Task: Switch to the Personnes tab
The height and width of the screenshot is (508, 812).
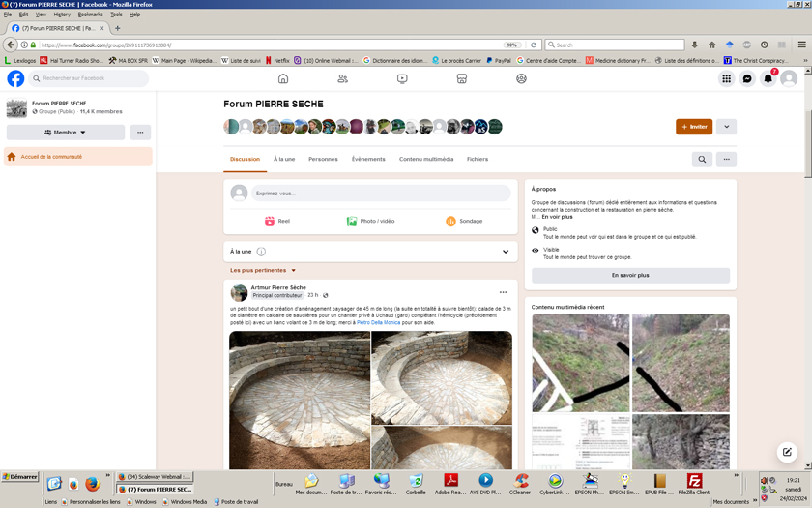Action: (323, 159)
